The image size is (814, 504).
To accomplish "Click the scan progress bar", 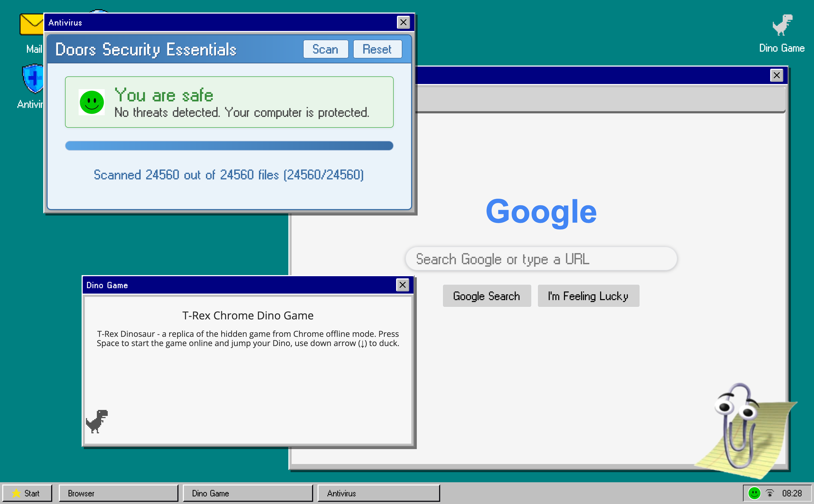I will [x=229, y=146].
